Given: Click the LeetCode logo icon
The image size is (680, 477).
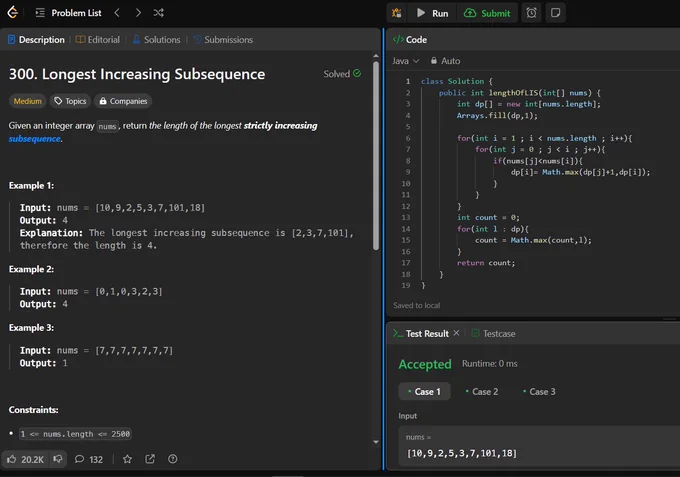Looking at the screenshot, I should pyautogui.click(x=13, y=13).
